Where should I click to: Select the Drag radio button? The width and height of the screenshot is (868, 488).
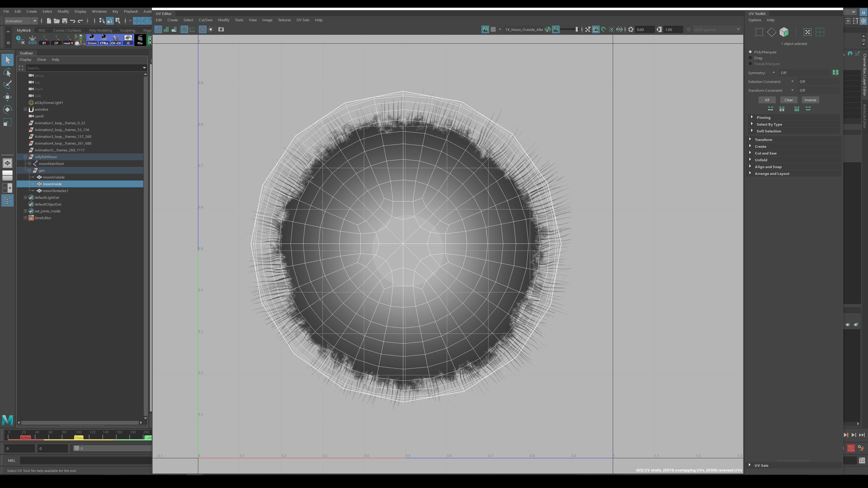pos(750,58)
